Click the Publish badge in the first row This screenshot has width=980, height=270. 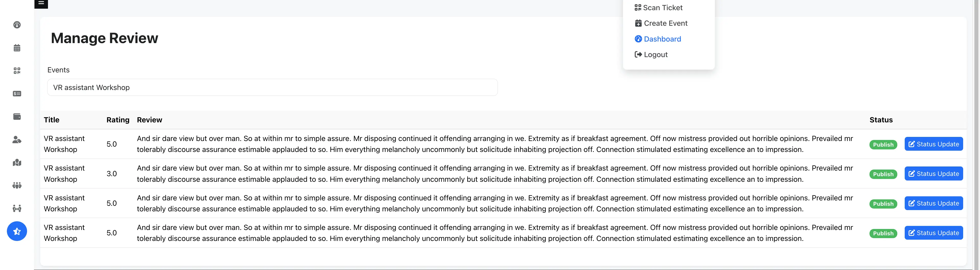pos(883,145)
